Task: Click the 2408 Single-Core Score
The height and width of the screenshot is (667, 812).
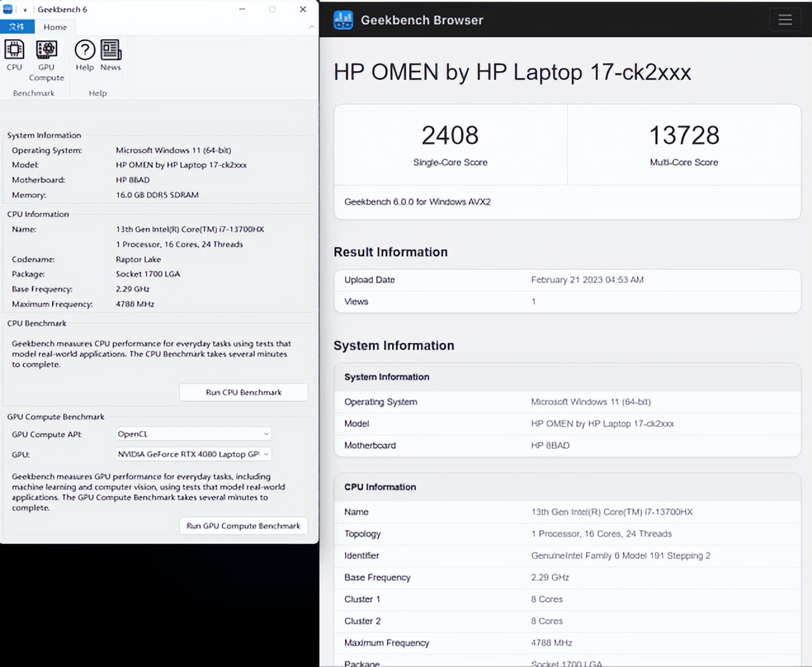Action: [x=450, y=135]
